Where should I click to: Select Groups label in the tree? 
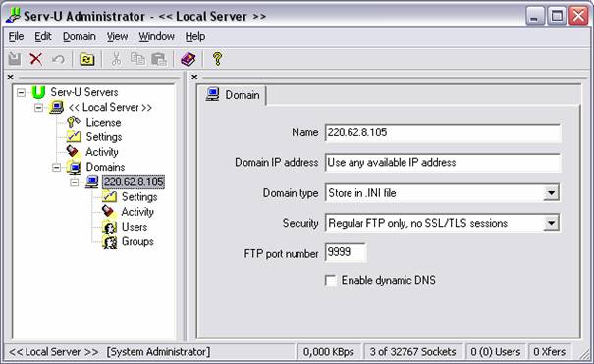137,241
